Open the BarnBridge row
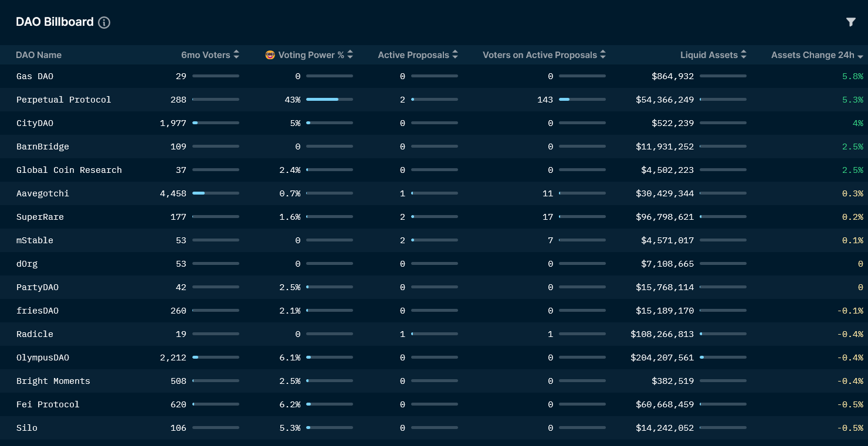Image resolution: width=868 pixels, height=446 pixels. 434,147
